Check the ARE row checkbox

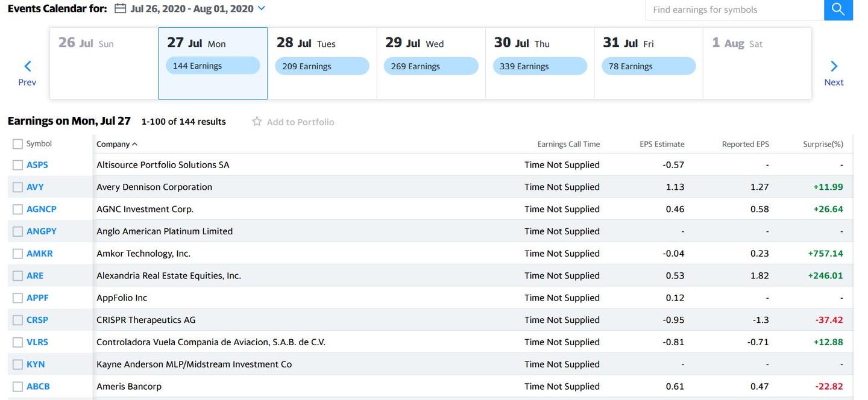tap(17, 276)
